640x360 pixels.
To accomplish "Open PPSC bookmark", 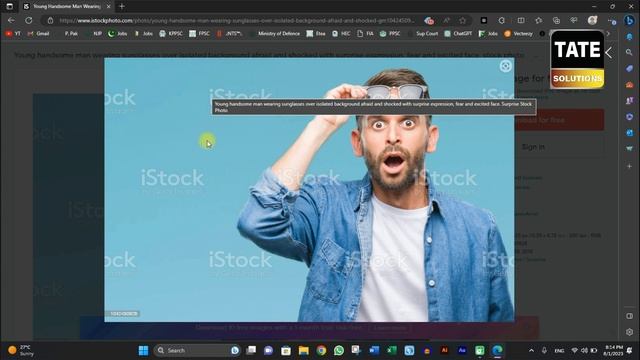I will point(390,34).
